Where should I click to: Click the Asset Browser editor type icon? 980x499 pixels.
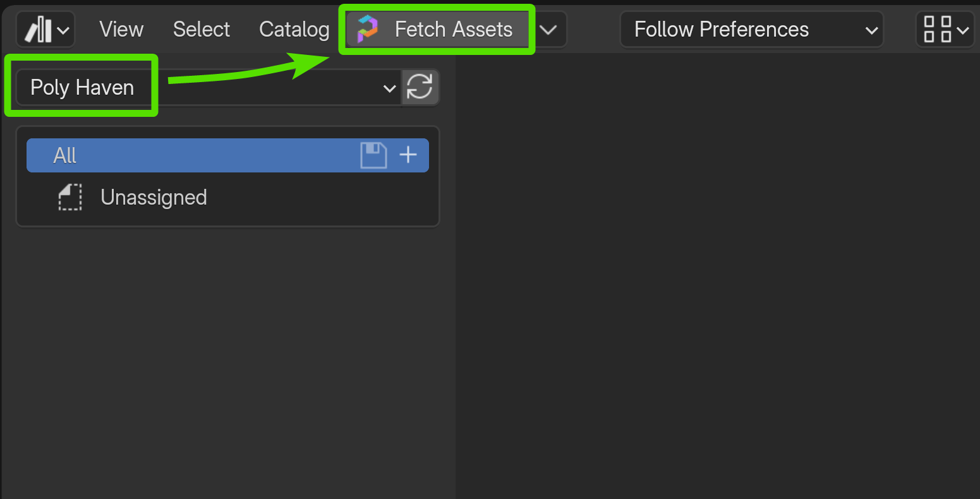tap(38, 30)
